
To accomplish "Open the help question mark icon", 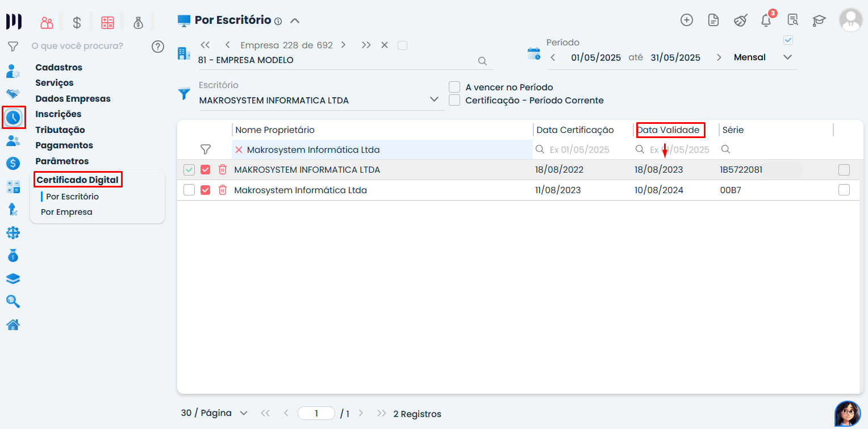I will click(158, 47).
